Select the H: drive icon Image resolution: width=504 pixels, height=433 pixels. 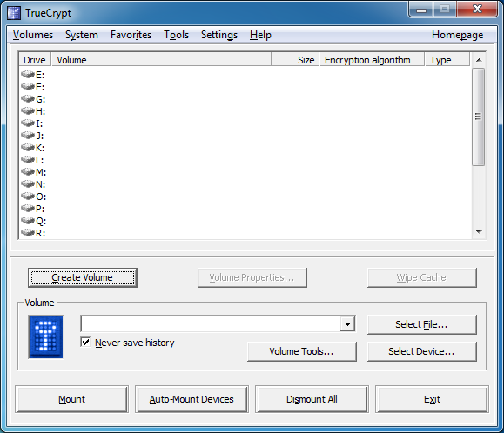28,111
